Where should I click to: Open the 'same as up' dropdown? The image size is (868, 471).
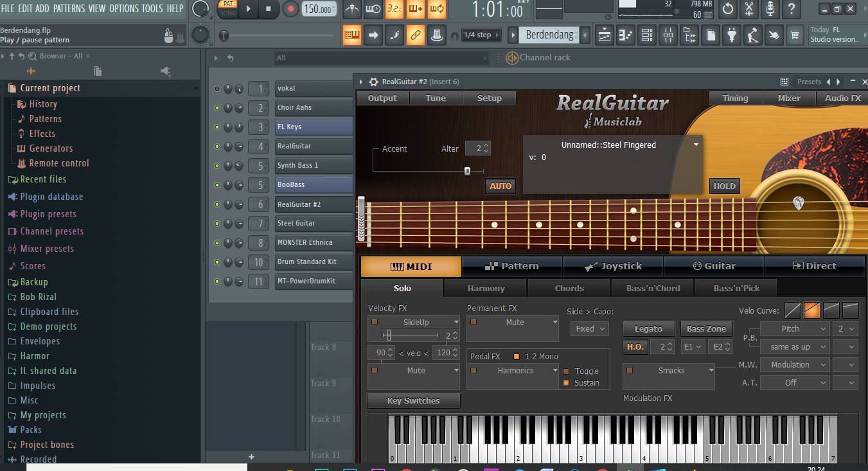pyautogui.click(x=795, y=346)
